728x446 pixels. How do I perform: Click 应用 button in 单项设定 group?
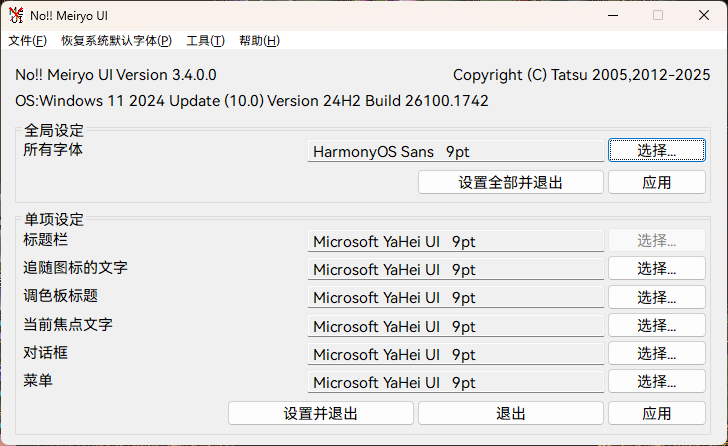pyautogui.click(x=657, y=413)
